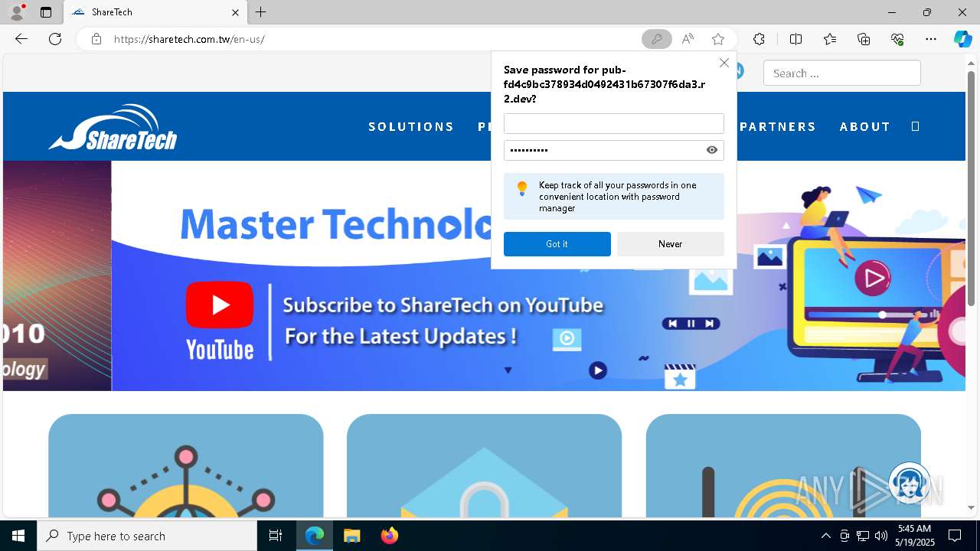Close the ShareTech tab
Viewport: 980px width, 551px height.
click(x=235, y=12)
